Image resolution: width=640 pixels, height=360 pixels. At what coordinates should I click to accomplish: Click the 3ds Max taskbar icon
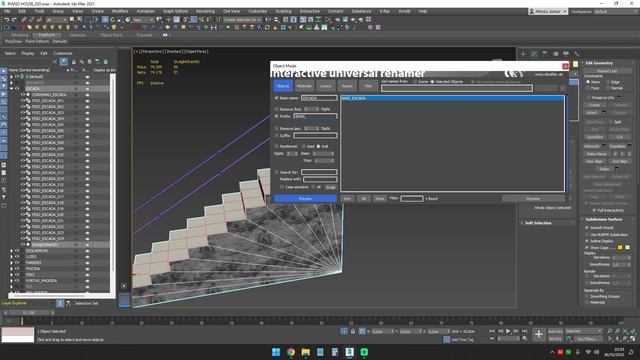click(349, 352)
